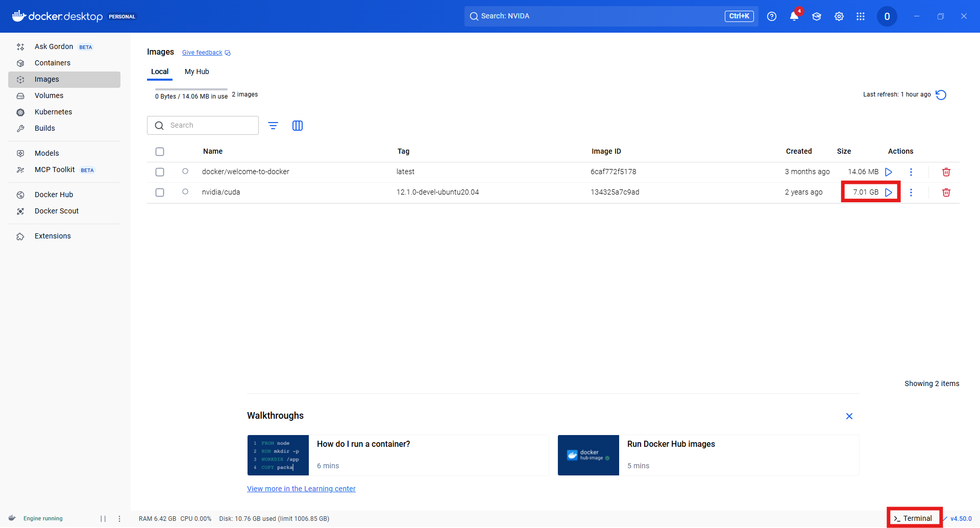
Task: Open Docker Hub in the sidebar
Action: [64, 195]
